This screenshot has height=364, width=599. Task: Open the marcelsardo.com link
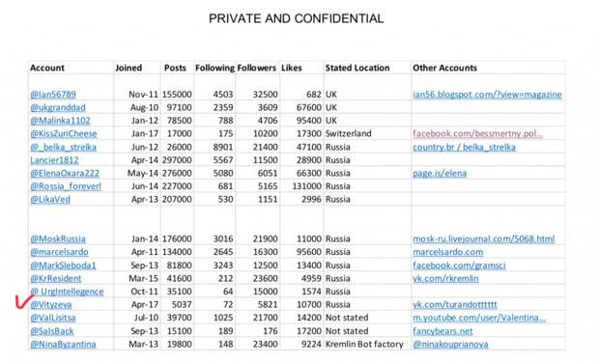pos(447,252)
